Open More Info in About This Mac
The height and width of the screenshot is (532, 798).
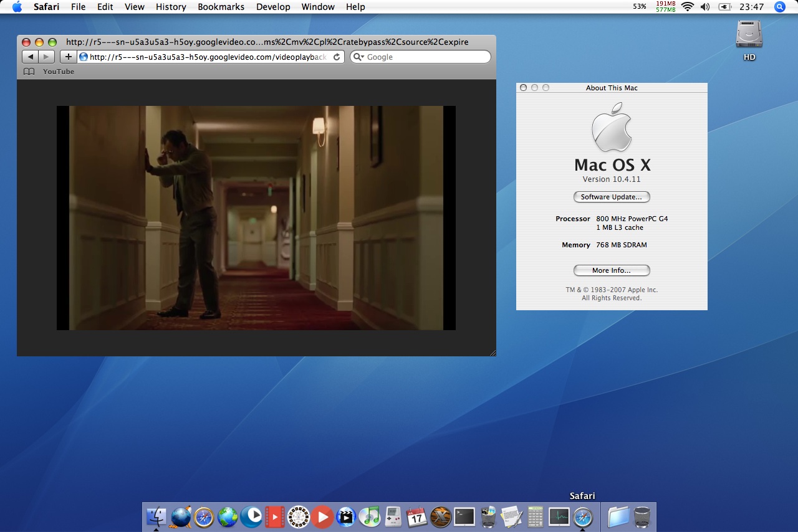pyautogui.click(x=612, y=270)
